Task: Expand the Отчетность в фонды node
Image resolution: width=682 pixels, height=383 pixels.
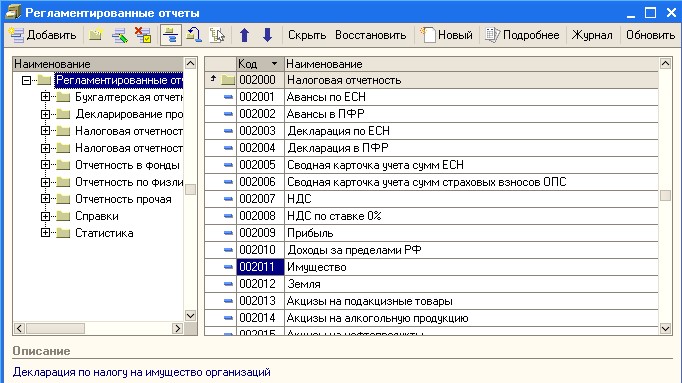Action: click(x=46, y=165)
